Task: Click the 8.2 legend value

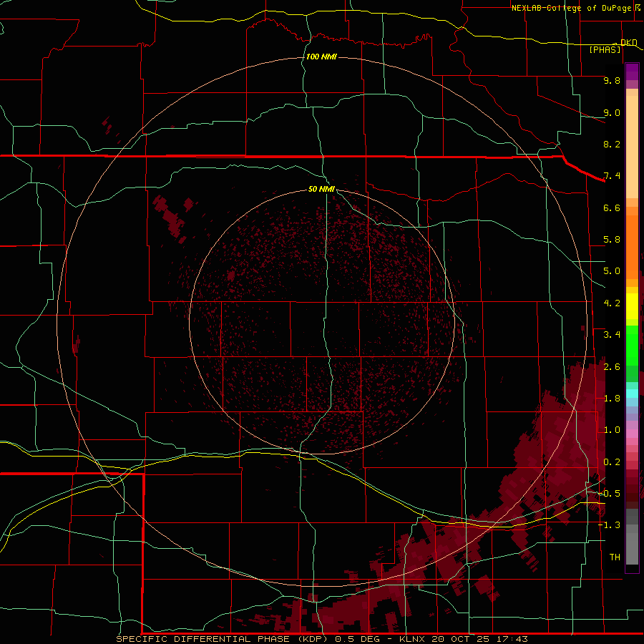Action: [x=612, y=144]
